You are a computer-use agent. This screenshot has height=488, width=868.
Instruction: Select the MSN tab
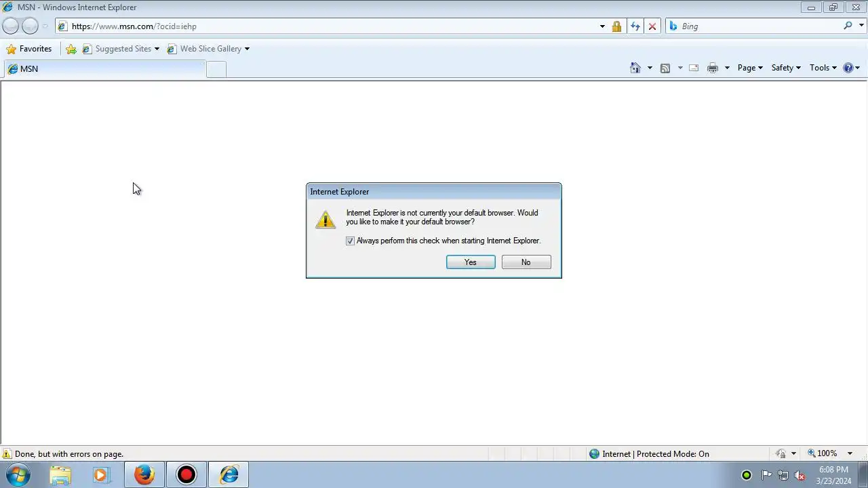click(104, 68)
